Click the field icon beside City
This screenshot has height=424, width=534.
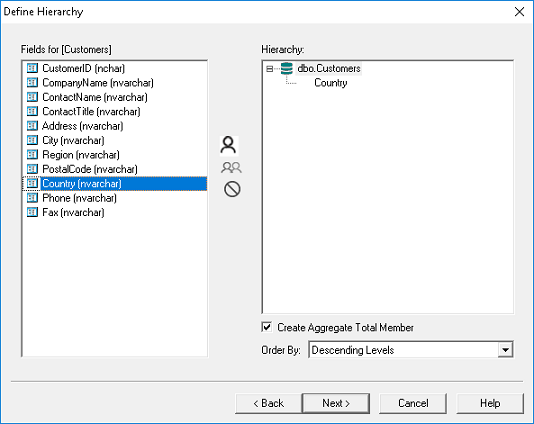point(32,140)
